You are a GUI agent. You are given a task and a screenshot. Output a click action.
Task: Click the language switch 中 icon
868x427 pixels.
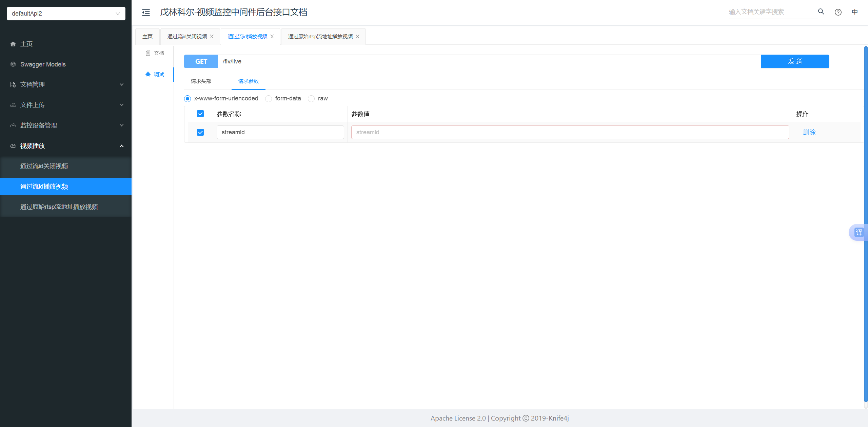pyautogui.click(x=855, y=12)
